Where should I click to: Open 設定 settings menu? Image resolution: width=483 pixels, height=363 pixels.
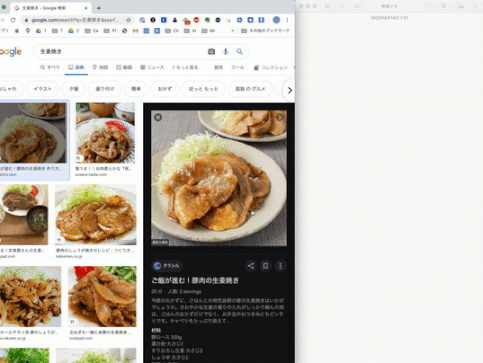[219, 67]
